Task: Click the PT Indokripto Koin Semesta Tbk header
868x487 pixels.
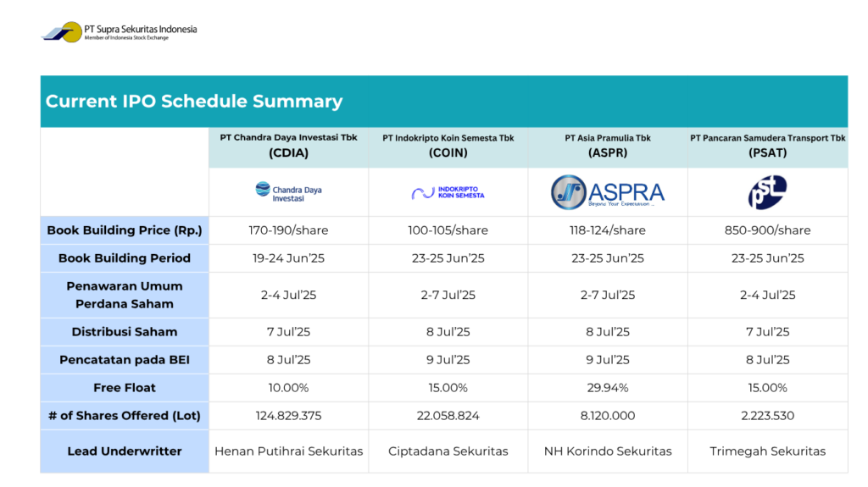Action: pos(448,146)
